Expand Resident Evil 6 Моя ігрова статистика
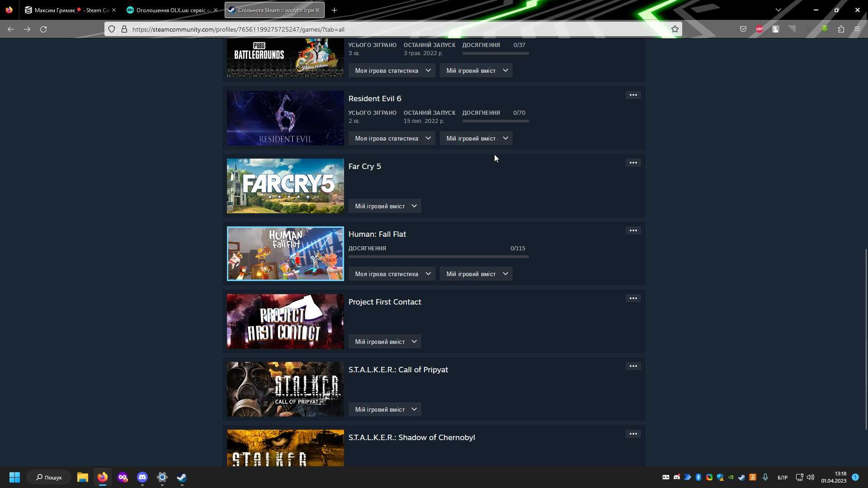 tap(392, 138)
